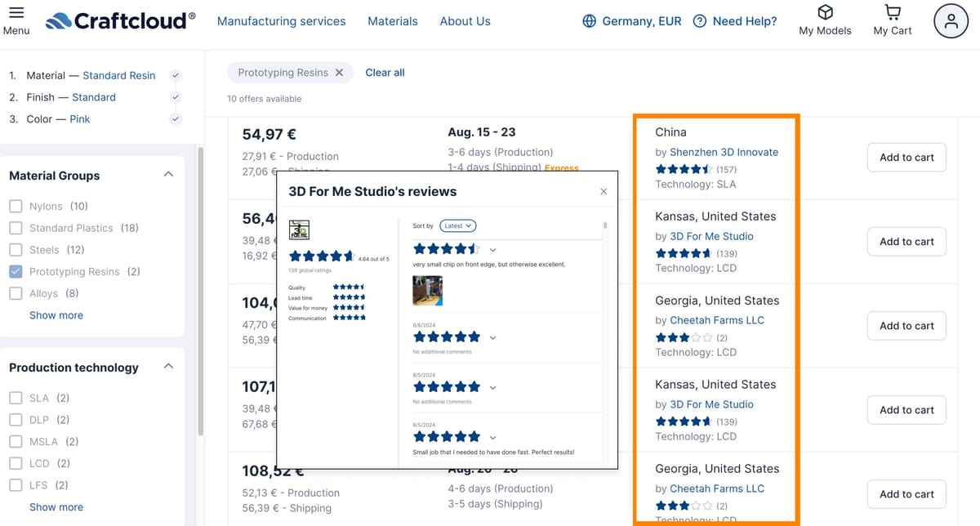Click Shenzhen 3D Innovate's star rating (157)
The width and height of the screenshot is (980, 526).
tap(684, 170)
